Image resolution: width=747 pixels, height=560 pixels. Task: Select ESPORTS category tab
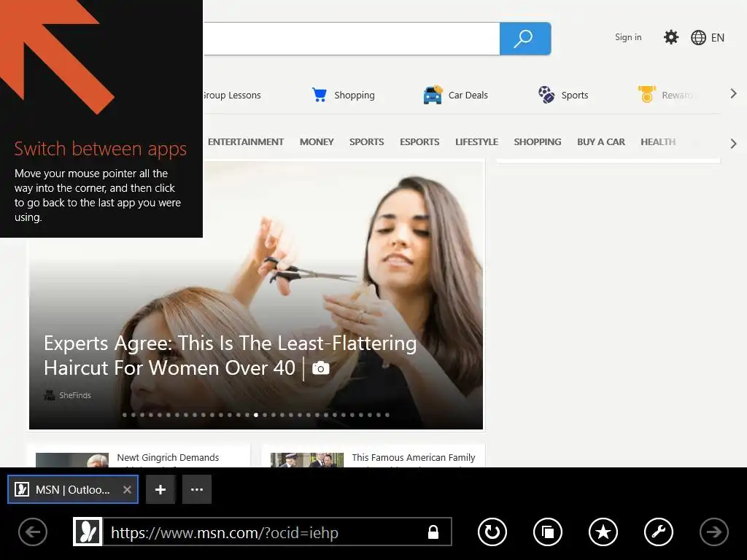(419, 142)
